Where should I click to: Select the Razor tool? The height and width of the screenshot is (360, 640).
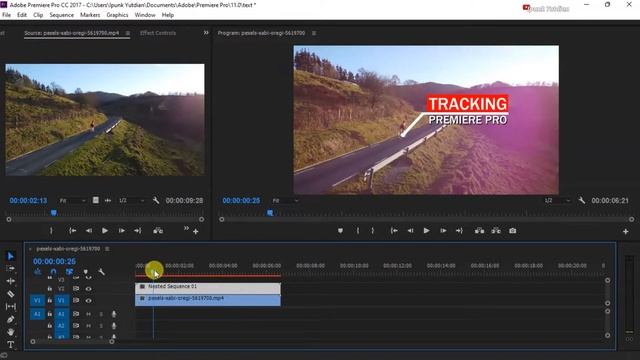click(x=11, y=294)
